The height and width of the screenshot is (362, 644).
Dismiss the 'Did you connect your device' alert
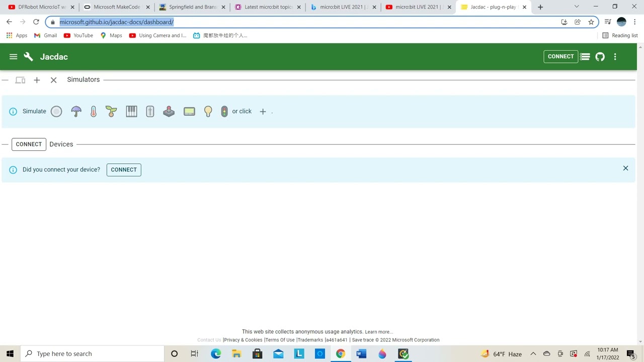tap(625, 168)
